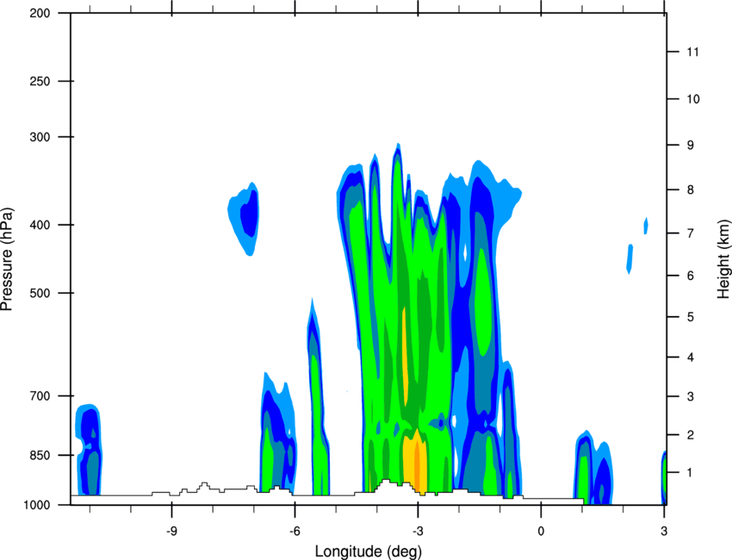Click the 9 km height label
Image resolution: width=732 pixels, height=560 pixels.
click(691, 146)
